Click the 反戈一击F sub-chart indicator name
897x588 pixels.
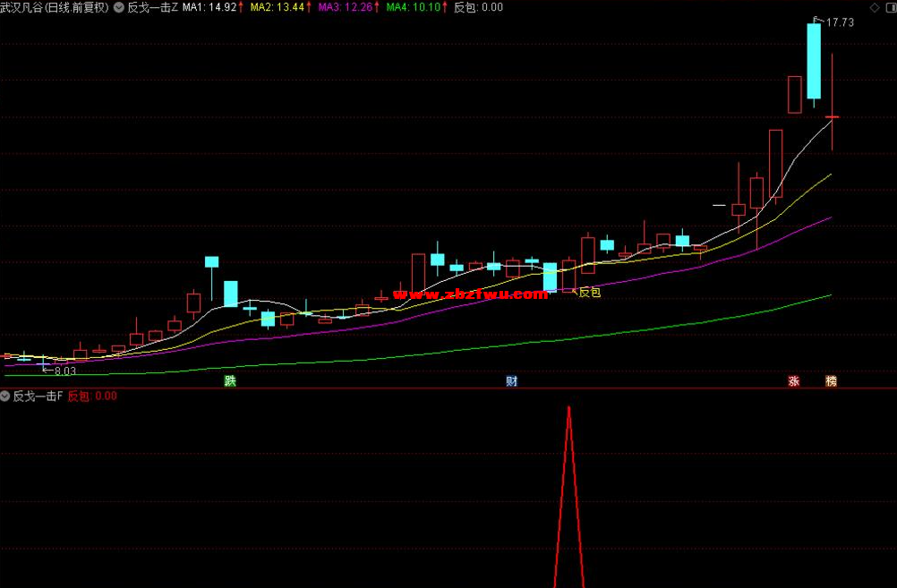pyautogui.click(x=38, y=396)
